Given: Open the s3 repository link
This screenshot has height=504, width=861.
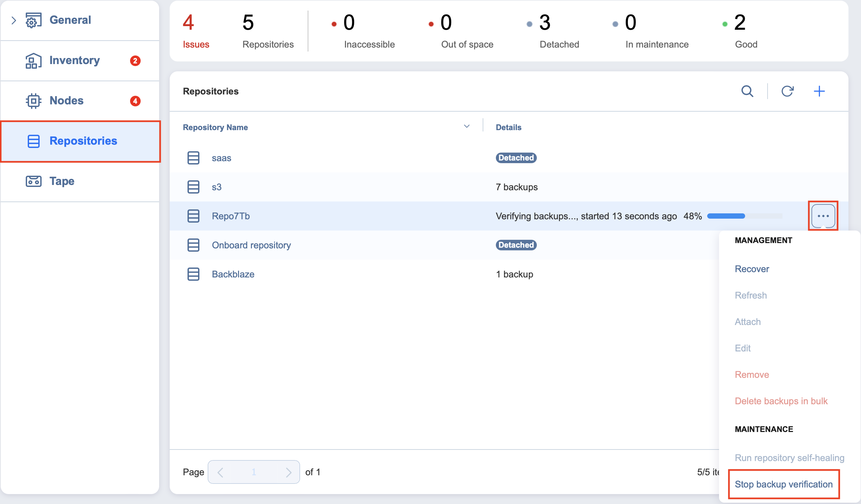Looking at the screenshot, I should pos(216,187).
